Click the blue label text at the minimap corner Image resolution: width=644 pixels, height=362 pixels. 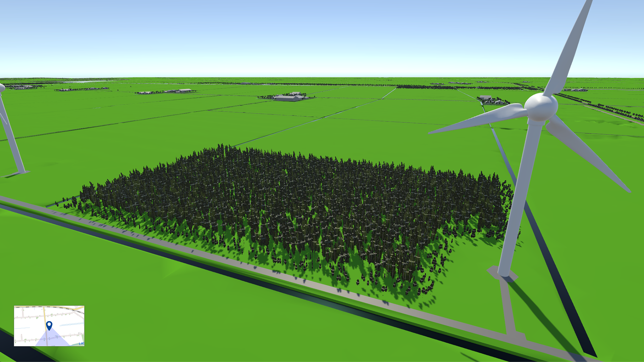click(81, 344)
